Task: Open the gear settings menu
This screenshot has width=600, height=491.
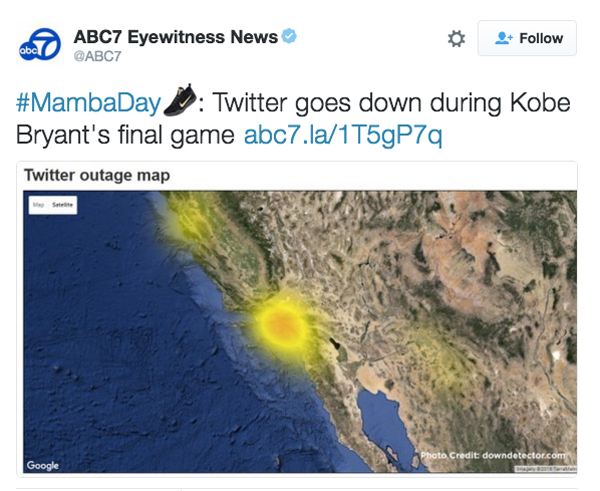Action: [x=456, y=39]
